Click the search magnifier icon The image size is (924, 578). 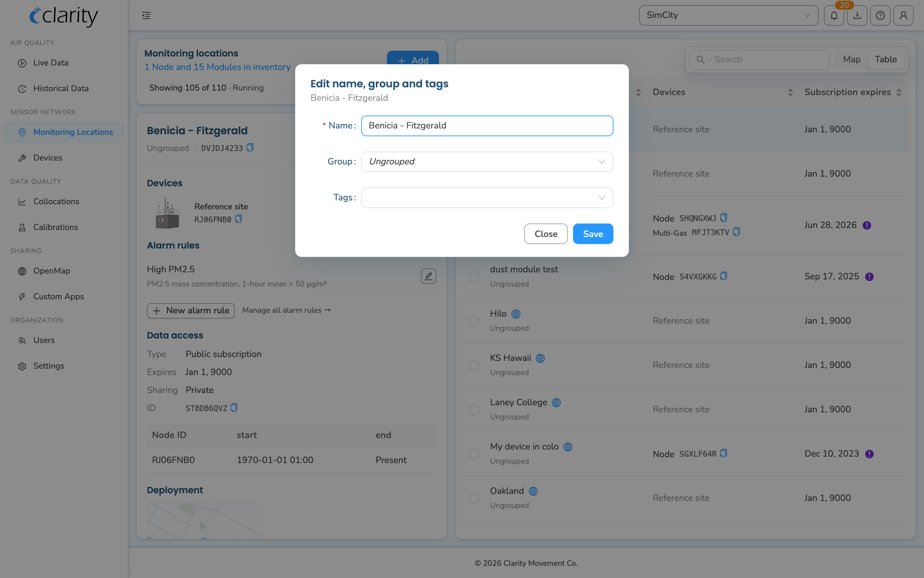(700, 60)
